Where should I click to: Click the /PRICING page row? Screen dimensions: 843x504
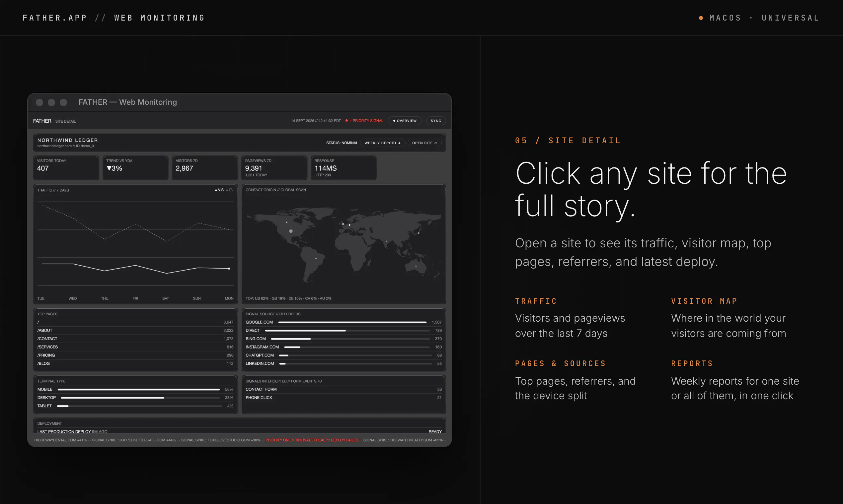pos(135,355)
